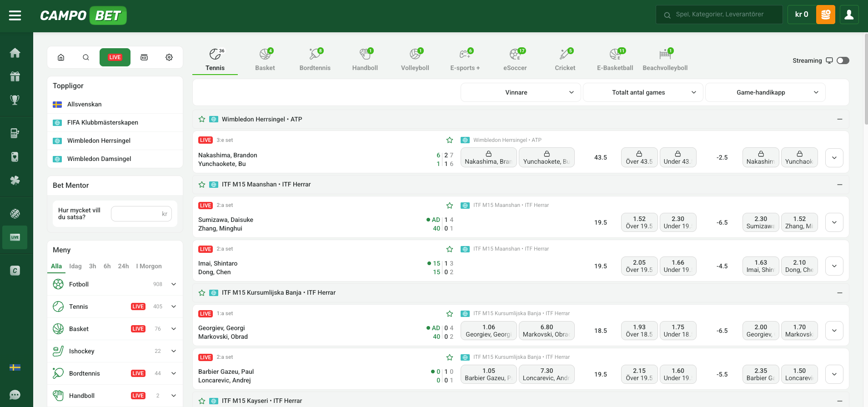Open the Game-handikapp dropdown
868x407 pixels.
pos(765,92)
